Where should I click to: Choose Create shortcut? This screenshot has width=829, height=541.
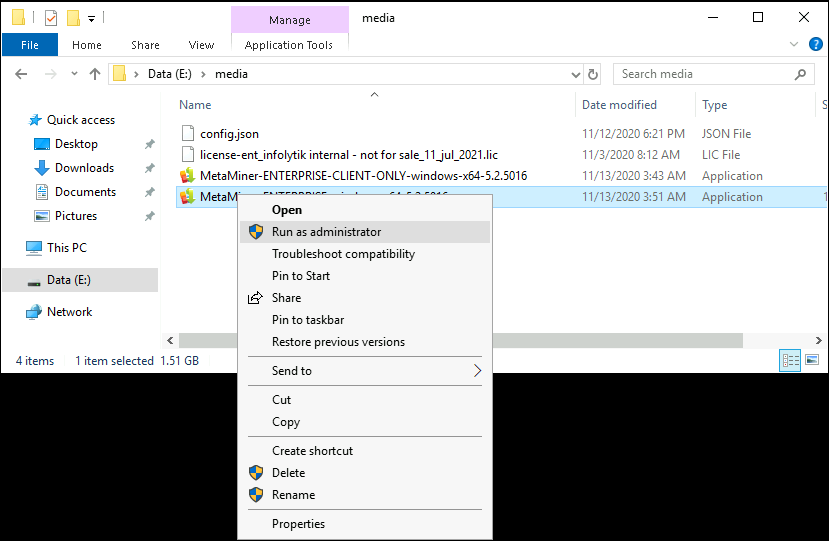(365, 451)
